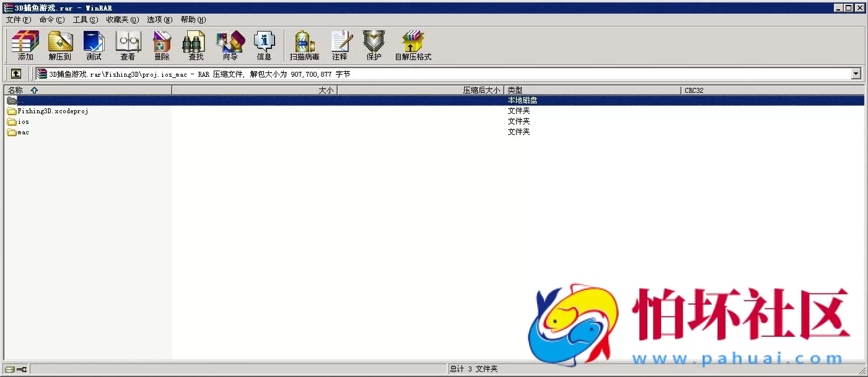Click the 保护 (Protect) archive icon
The image size is (868, 377).
(374, 45)
